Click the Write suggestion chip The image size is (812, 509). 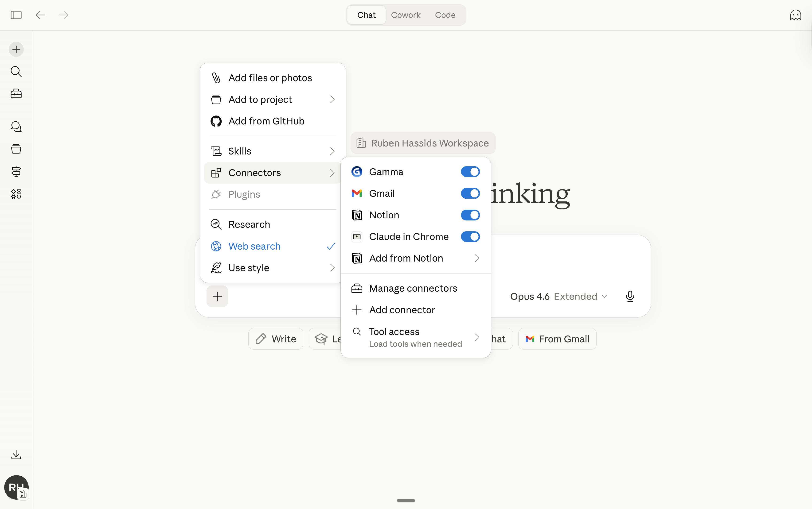pos(276,339)
